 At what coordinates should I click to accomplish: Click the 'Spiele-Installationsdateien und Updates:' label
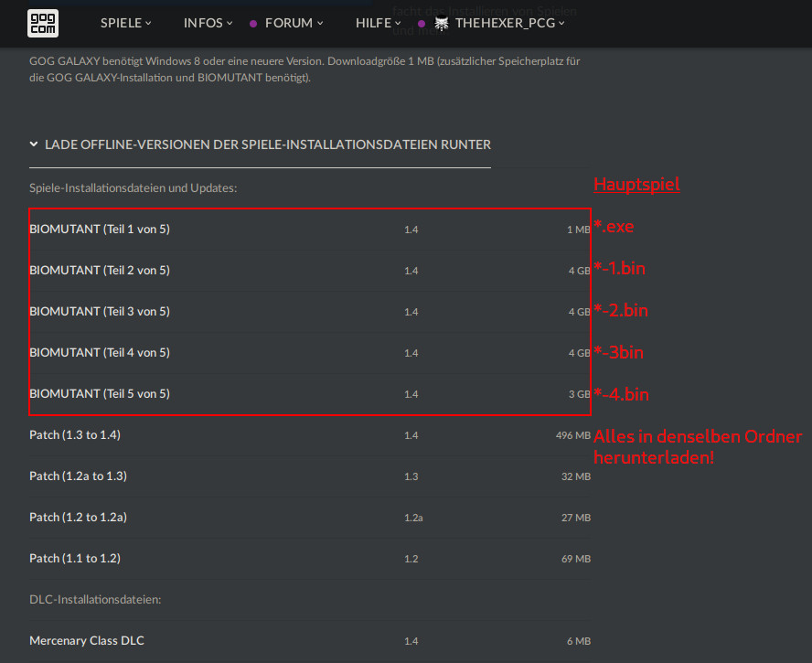[x=134, y=188]
